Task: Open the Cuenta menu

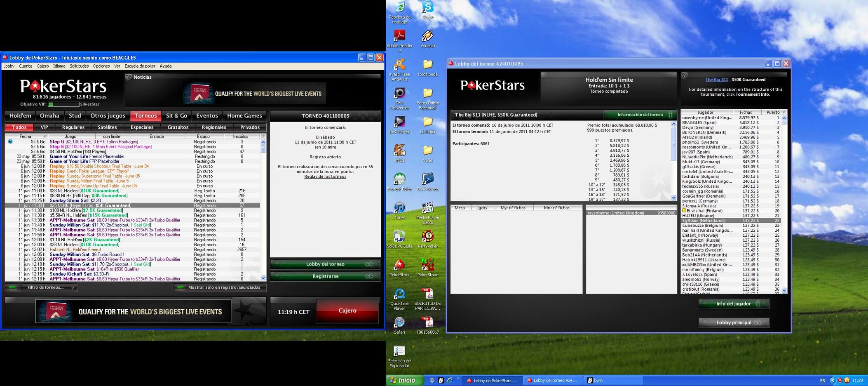Action: tap(25, 66)
